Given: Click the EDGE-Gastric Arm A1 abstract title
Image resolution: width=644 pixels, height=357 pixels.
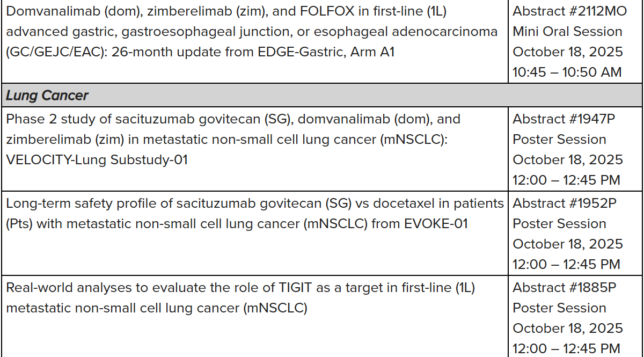Looking at the screenshot, I should point(252,32).
